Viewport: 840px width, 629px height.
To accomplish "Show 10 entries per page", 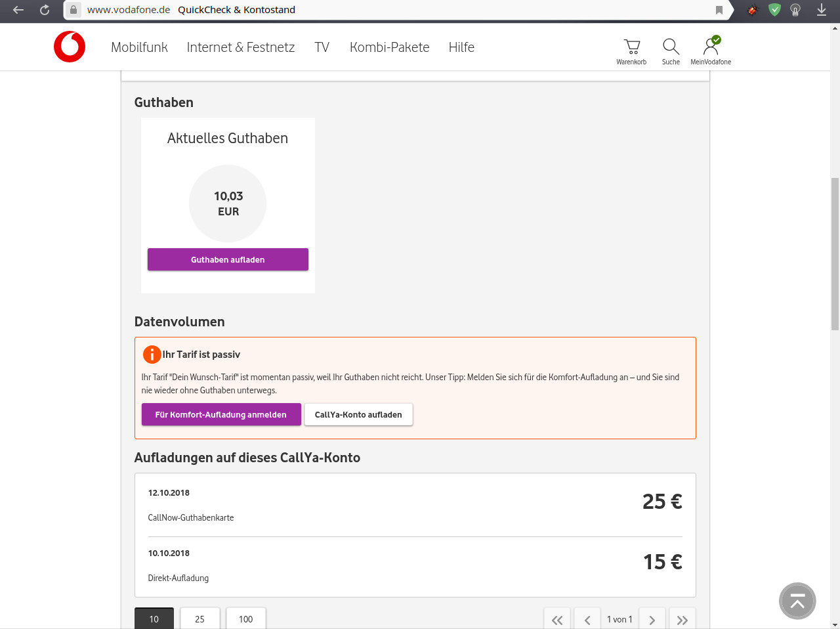I will (x=154, y=618).
